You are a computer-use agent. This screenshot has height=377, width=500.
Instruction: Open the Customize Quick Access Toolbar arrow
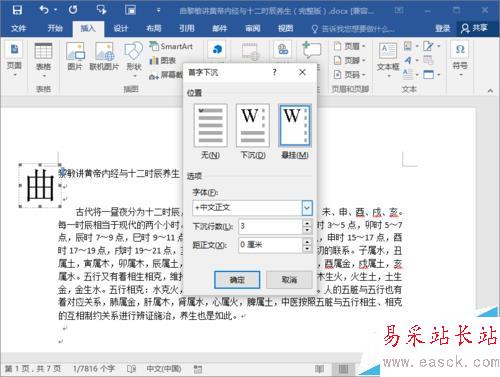(158, 11)
